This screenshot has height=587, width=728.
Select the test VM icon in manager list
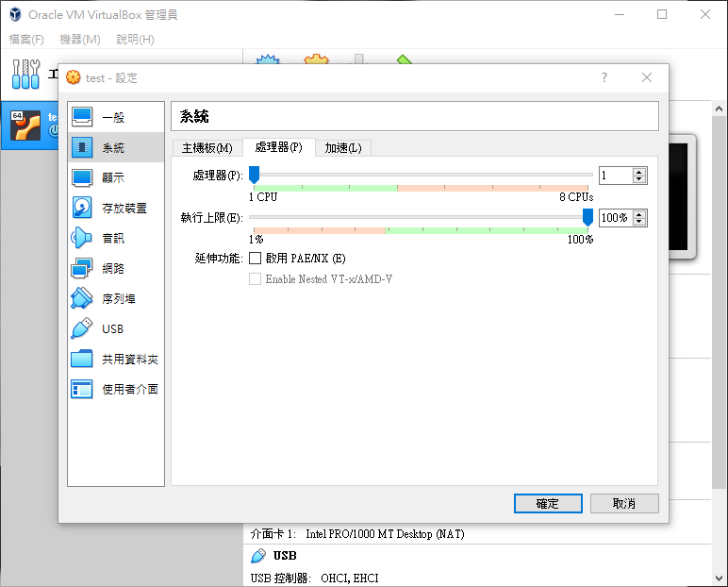pos(25,125)
